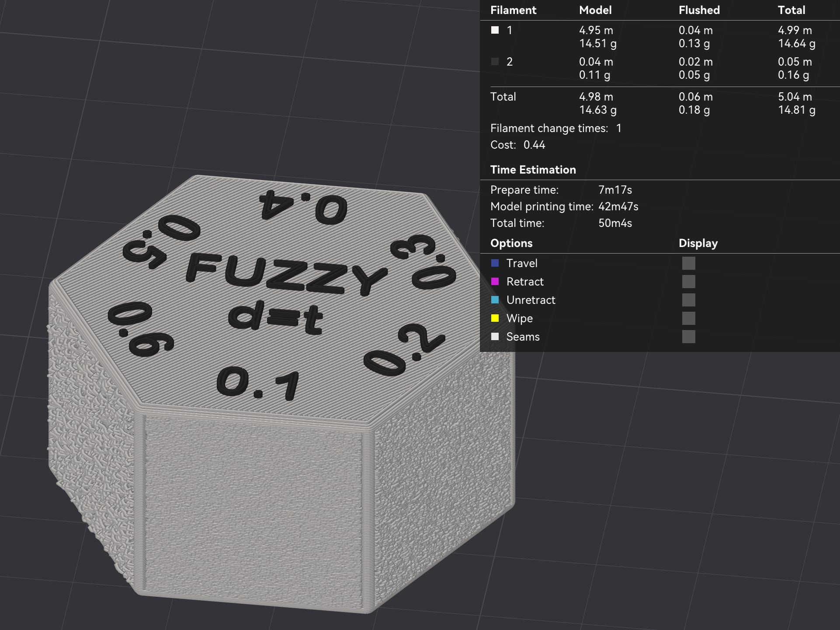The height and width of the screenshot is (630, 840).
Task: Click filament 1 total weight 14.64 g
Action: coord(796,43)
